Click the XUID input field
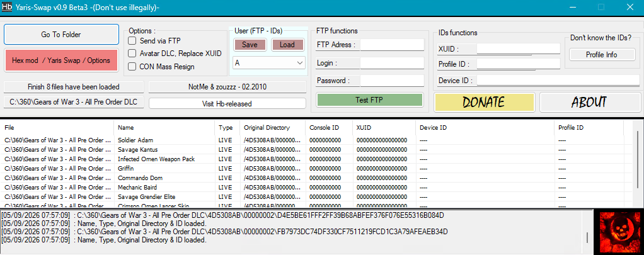The width and height of the screenshot is (644, 255). (x=519, y=49)
